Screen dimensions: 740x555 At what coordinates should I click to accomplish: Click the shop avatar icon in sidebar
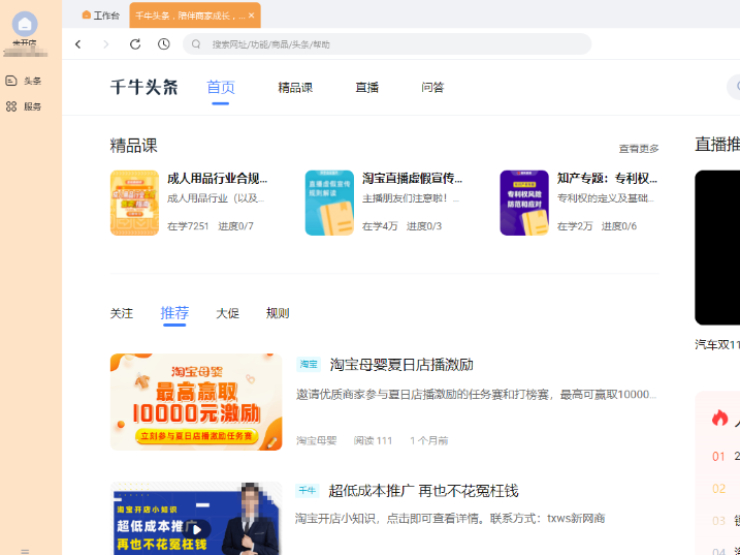[25, 24]
